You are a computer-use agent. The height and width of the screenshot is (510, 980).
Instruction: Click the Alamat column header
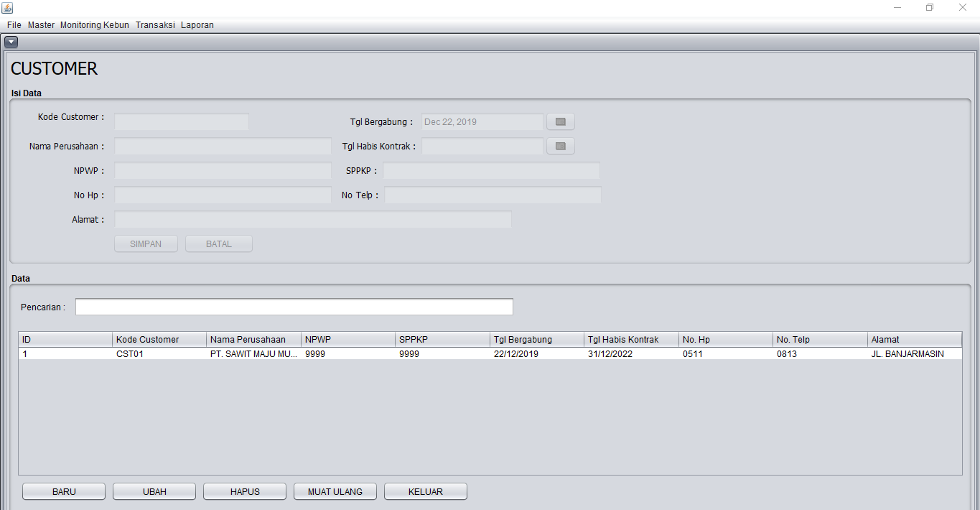(x=914, y=340)
